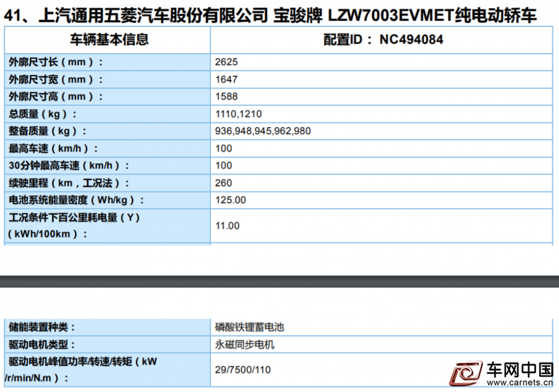Click the 100 value in 30分钟最高车速 row
The width and height of the screenshot is (559, 392).
click(x=224, y=166)
